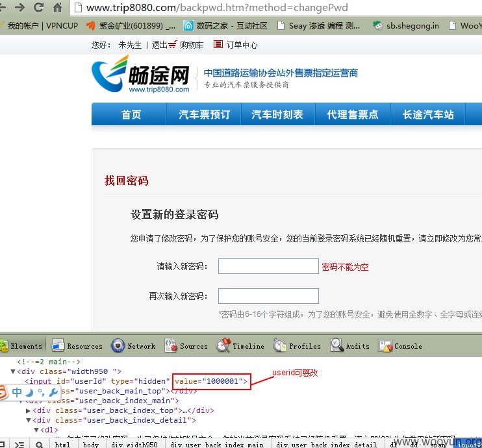Click the value 1000001 attribute
482x448 pixels.
tap(211, 381)
